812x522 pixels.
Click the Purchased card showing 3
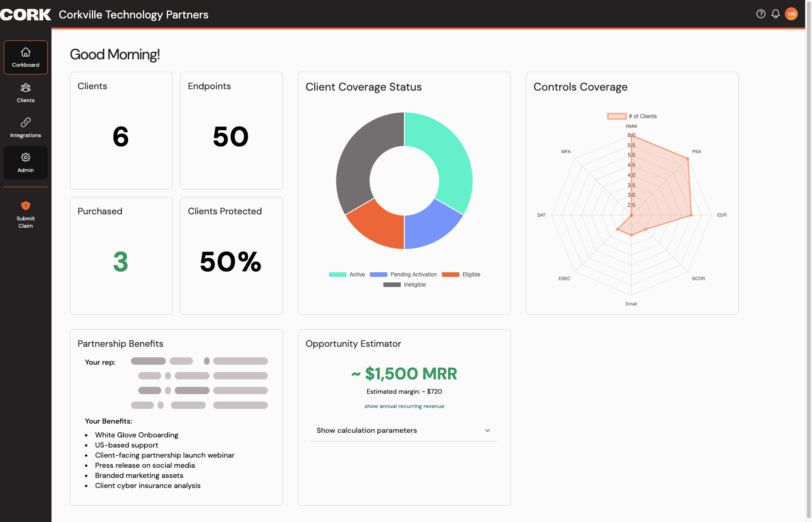point(121,256)
